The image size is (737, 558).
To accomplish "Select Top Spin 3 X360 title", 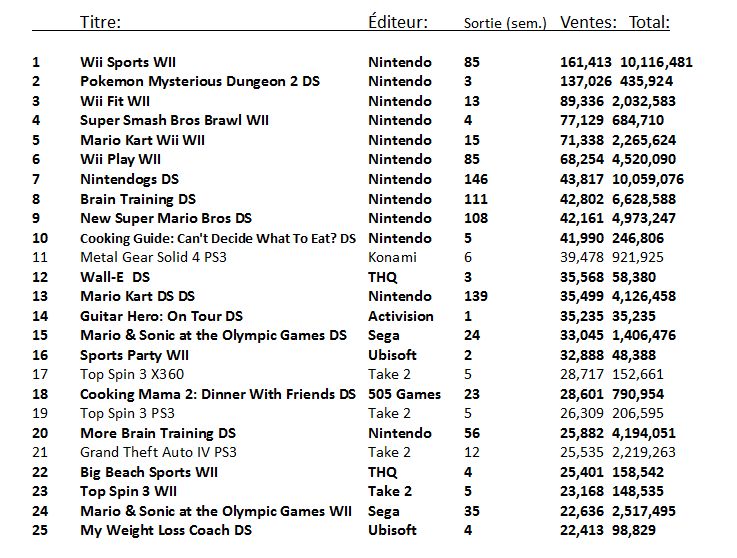I will click(x=132, y=374).
